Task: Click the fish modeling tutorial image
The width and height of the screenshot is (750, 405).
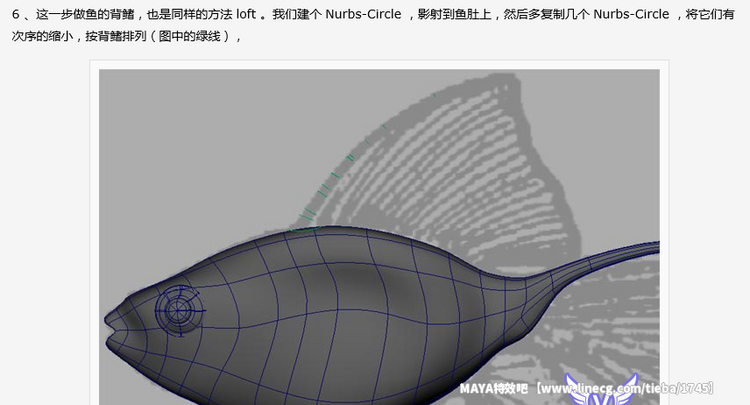Action: [379, 237]
